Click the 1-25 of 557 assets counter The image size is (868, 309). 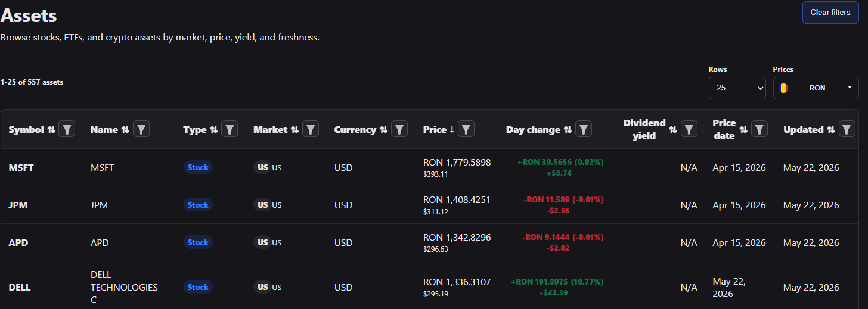(x=32, y=82)
